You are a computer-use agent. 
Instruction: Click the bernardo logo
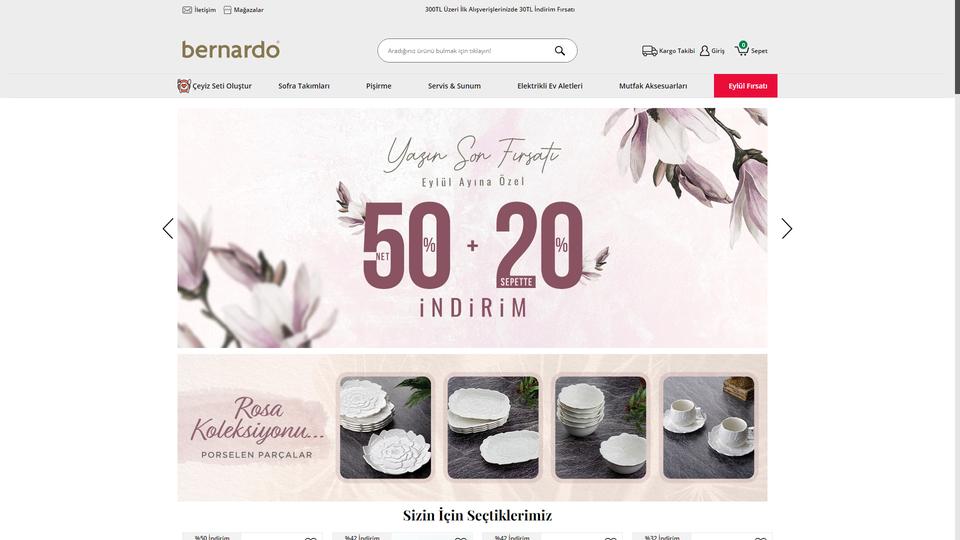(231, 50)
